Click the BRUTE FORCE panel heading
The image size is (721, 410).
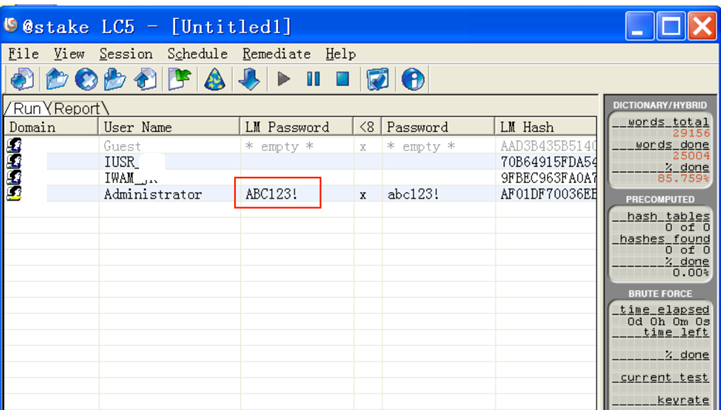coord(660,294)
